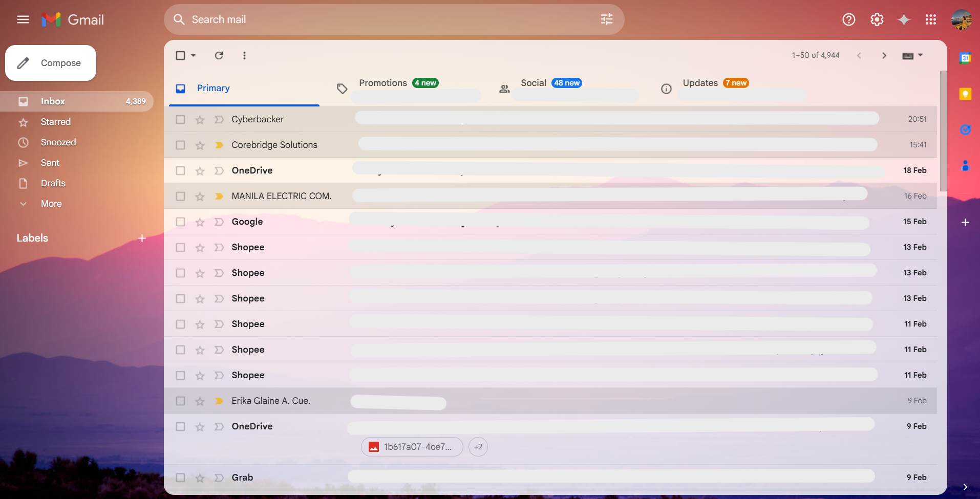Screen dimensions: 980x499
Task: Expand the More folders list
Action: tap(51, 204)
